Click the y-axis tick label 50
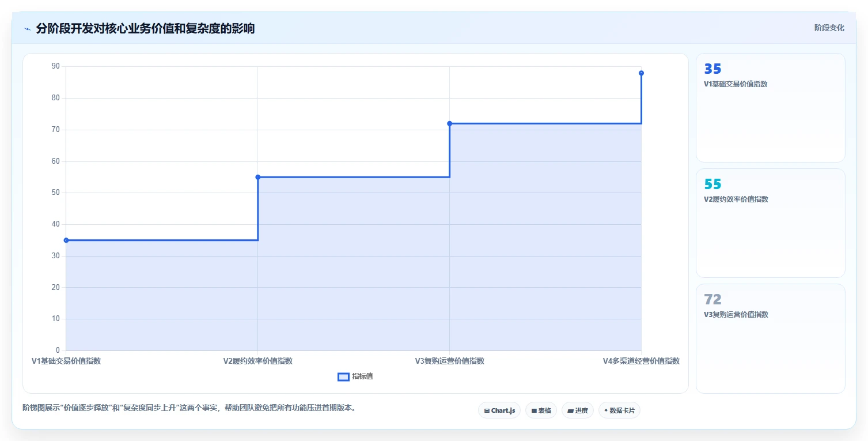The width and height of the screenshot is (868, 441). (56, 193)
